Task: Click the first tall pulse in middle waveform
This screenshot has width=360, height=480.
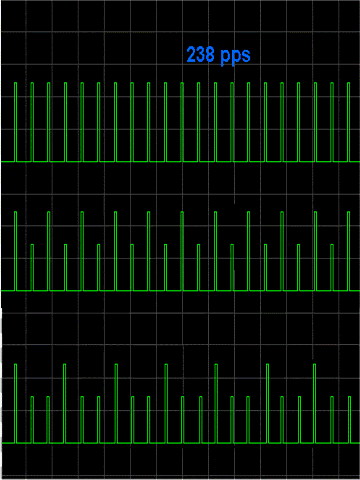Action: coord(15,251)
